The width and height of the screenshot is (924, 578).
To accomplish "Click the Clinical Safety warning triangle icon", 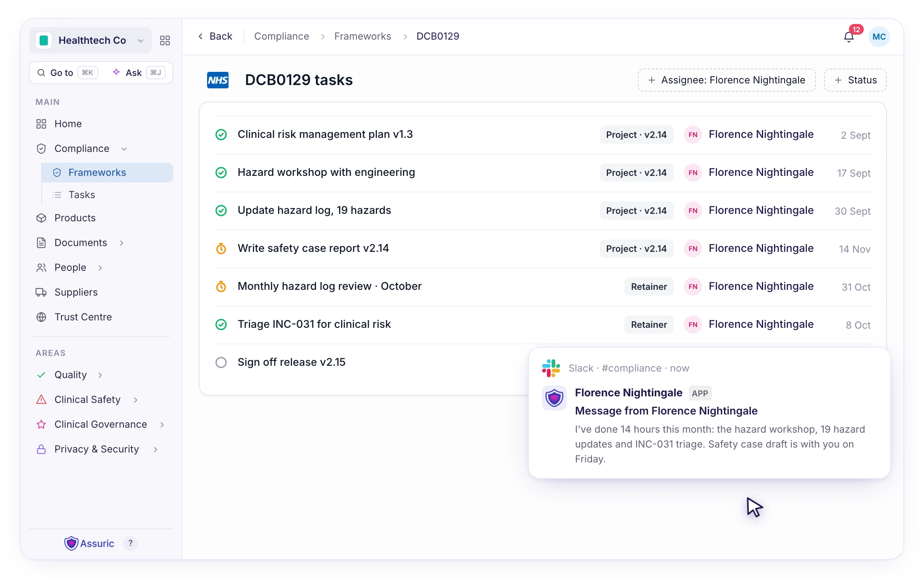I will 41,400.
